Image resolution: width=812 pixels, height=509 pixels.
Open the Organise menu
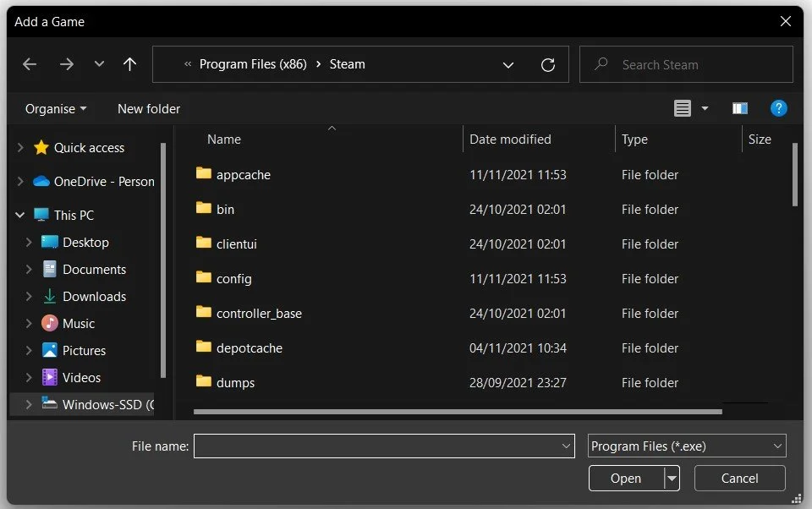coord(56,109)
